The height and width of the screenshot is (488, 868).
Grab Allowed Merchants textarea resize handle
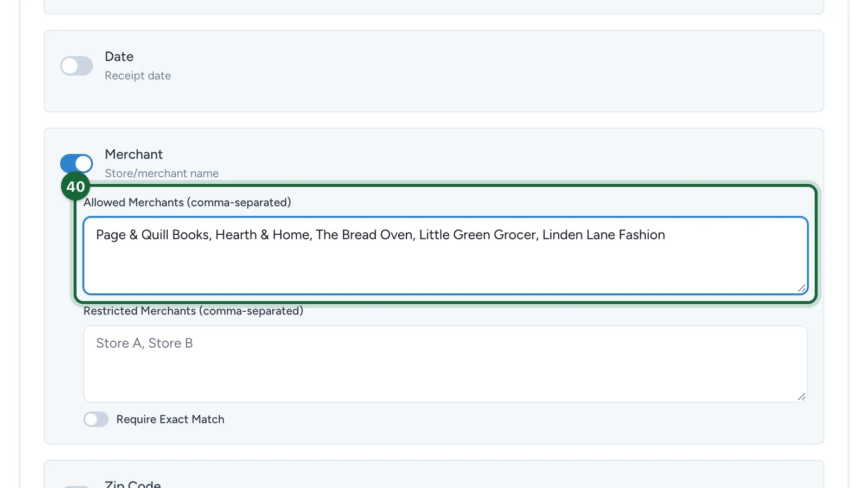[801, 288]
